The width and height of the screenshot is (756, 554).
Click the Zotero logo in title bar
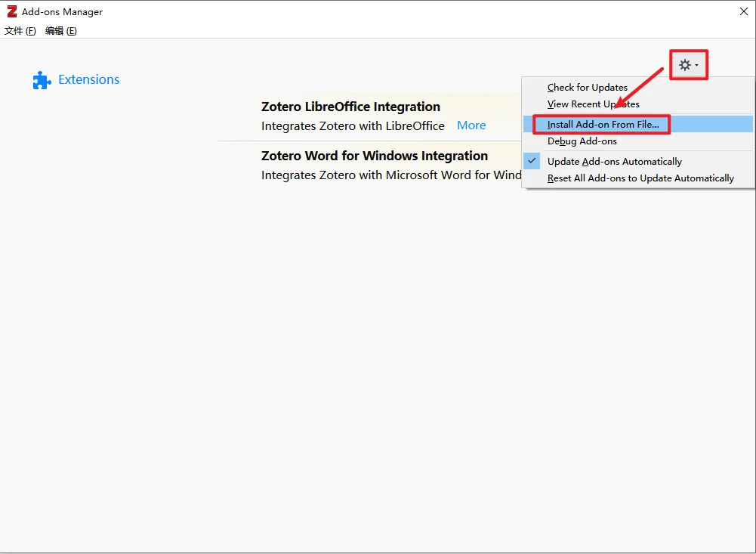coord(11,11)
